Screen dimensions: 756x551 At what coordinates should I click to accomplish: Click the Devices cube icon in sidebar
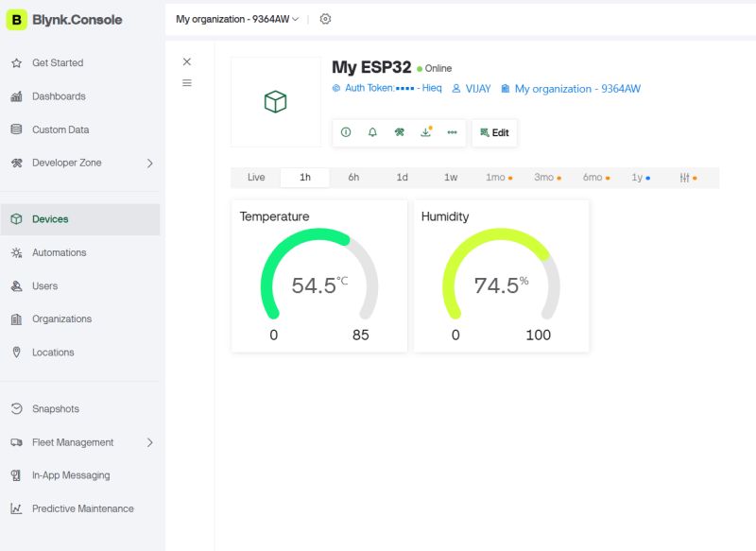tap(16, 219)
